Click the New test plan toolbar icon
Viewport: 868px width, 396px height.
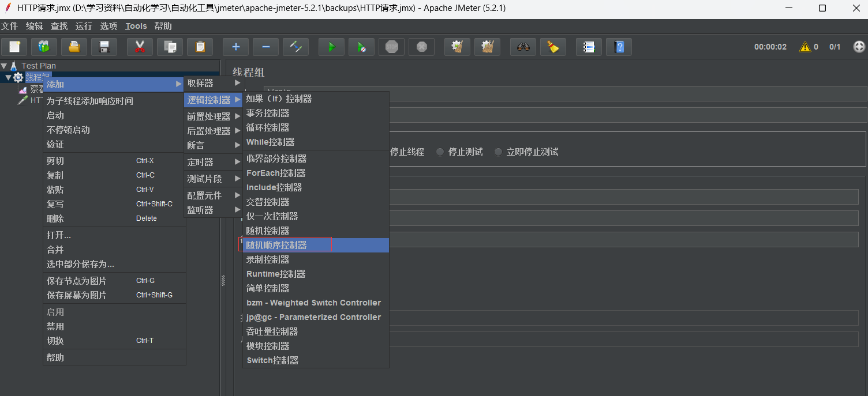pos(14,47)
